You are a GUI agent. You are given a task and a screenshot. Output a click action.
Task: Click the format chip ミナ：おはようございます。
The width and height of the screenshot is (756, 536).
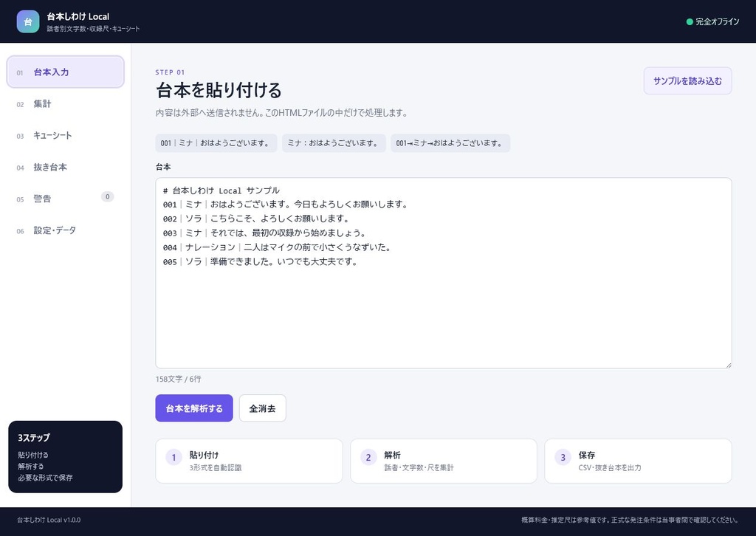point(334,143)
